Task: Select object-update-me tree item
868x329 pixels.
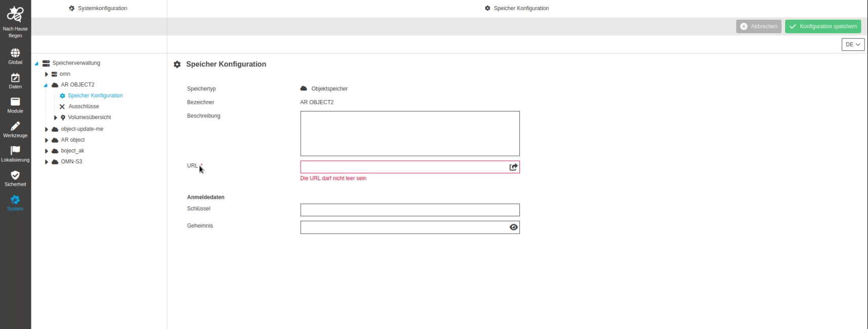Action: [x=82, y=129]
